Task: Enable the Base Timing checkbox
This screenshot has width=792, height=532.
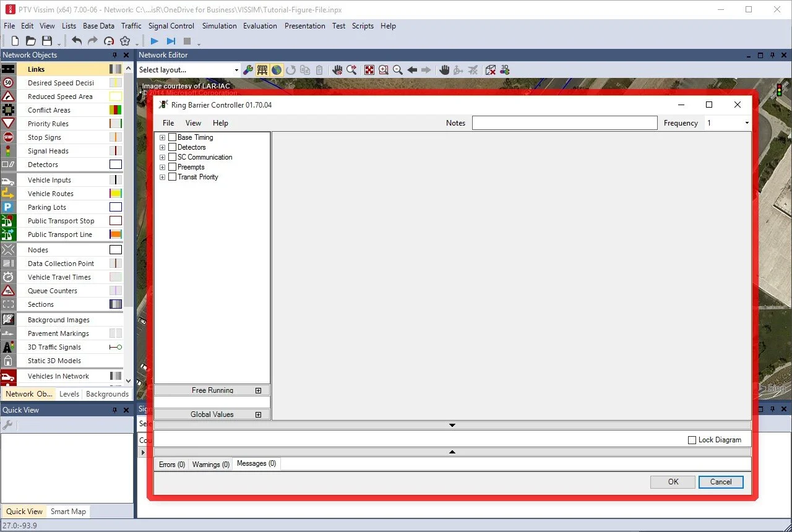Action: click(x=172, y=137)
